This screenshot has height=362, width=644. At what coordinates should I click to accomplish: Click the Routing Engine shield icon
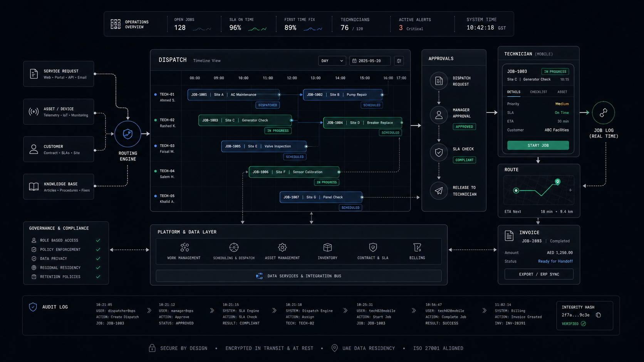tap(127, 134)
